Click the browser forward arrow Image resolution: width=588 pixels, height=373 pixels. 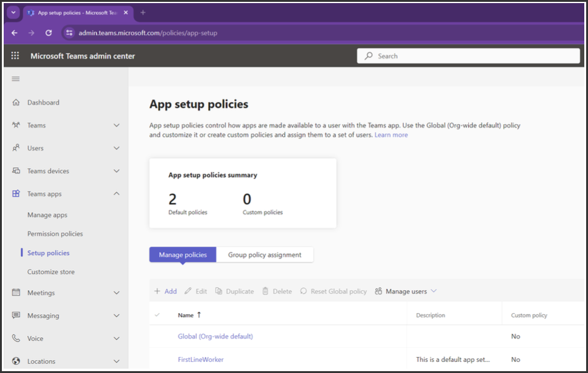pyautogui.click(x=31, y=33)
